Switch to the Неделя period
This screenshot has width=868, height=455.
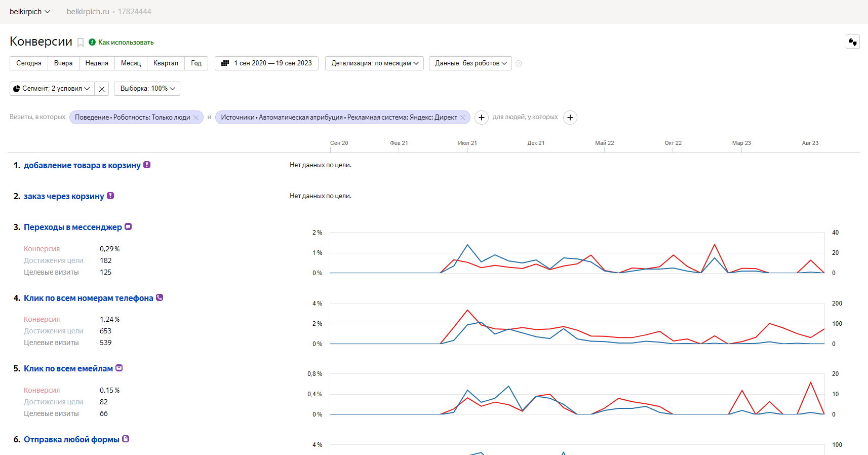click(x=97, y=63)
